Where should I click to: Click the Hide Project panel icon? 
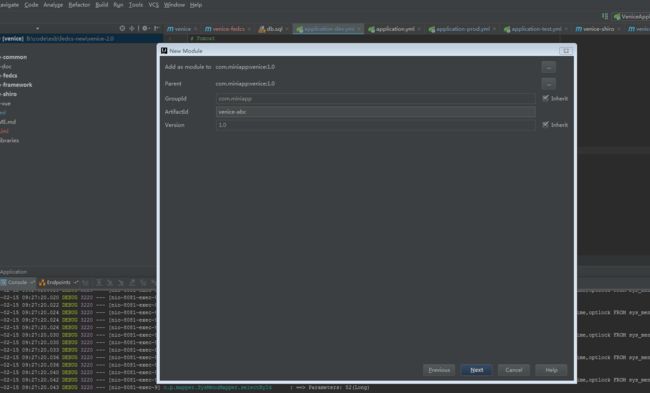coord(156,28)
